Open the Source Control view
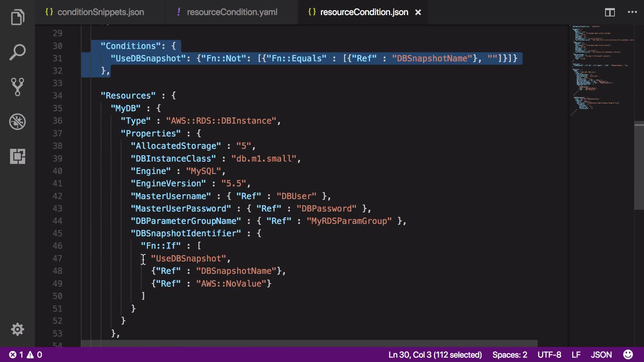Screen dimensions: 644x362 [x=17, y=87]
